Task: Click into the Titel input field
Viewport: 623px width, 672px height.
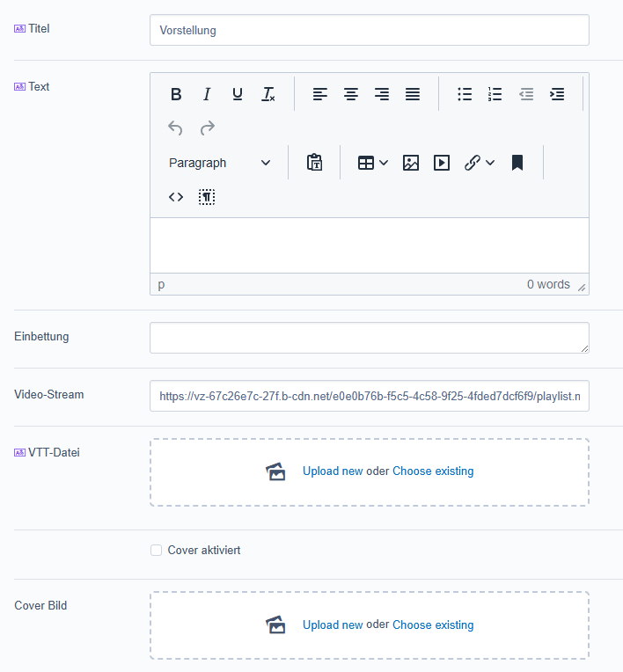Action: (x=369, y=30)
